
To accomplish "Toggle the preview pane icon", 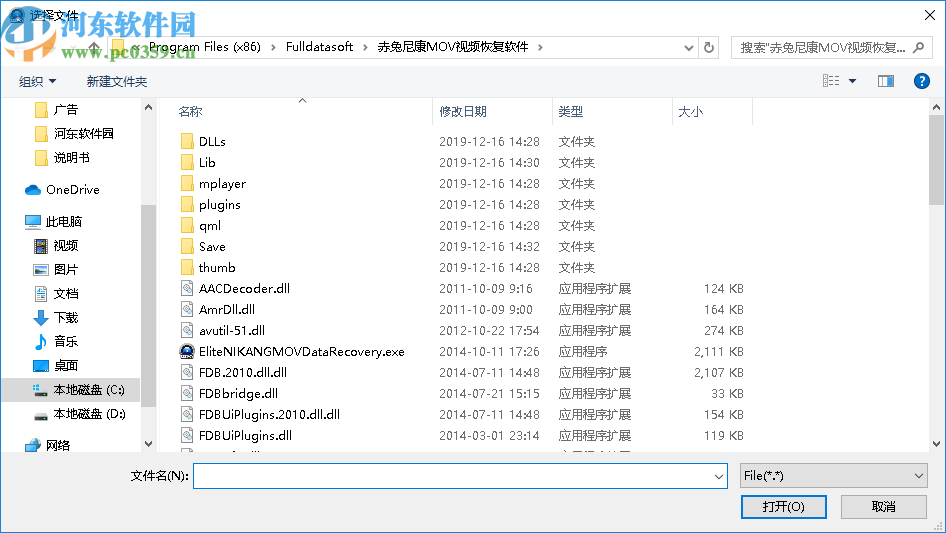I will pyautogui.click(x=886, y=81).
